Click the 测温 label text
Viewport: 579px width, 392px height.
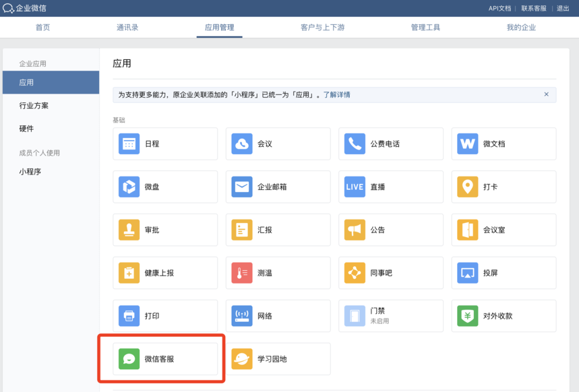[x=265, y=273]
